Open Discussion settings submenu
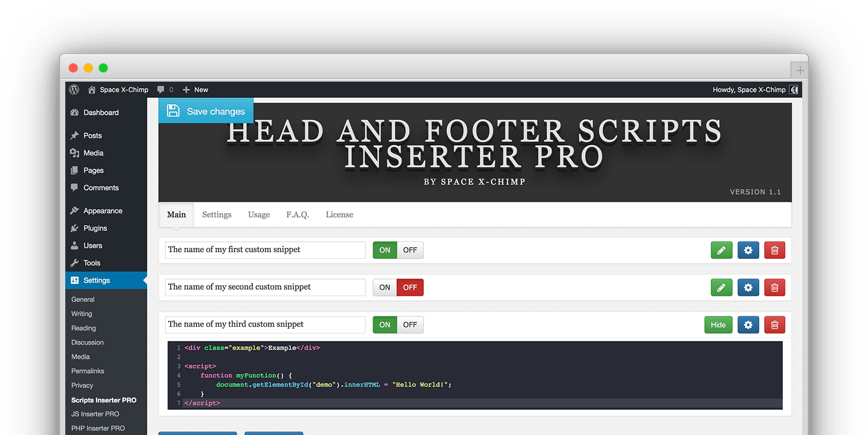This screenshot has width=868, height=435. click(x=87, y=343)
